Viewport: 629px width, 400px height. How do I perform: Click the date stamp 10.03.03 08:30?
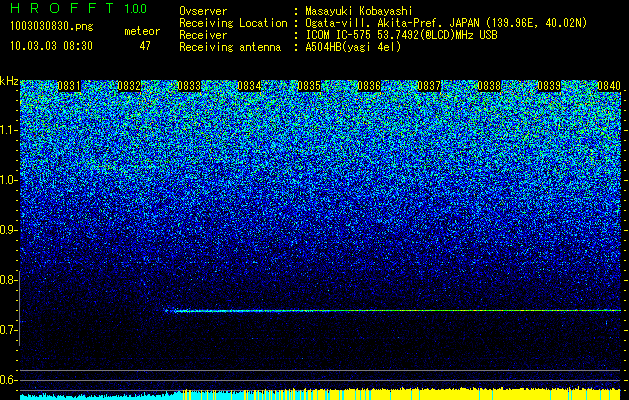(51, 46)
